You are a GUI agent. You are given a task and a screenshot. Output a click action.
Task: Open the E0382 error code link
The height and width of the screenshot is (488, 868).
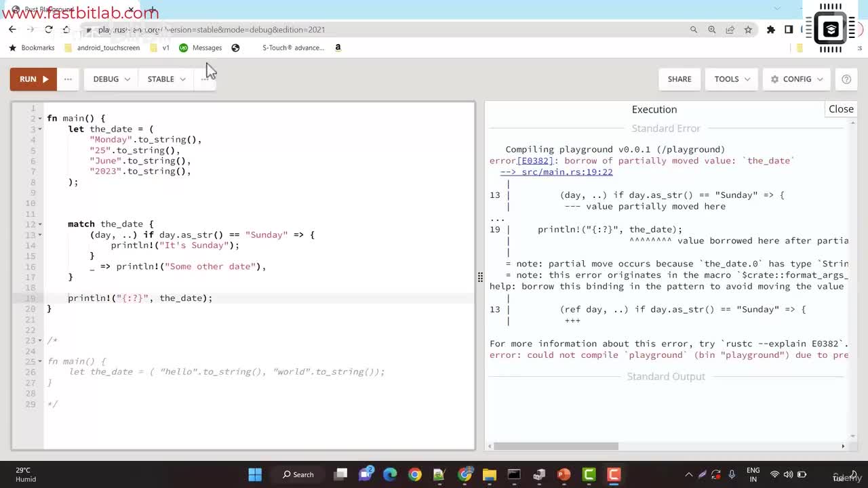tap(535, 161)
